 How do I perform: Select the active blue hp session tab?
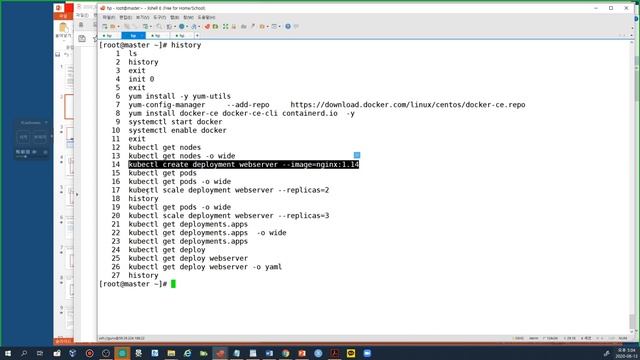[x=133, y=36]
